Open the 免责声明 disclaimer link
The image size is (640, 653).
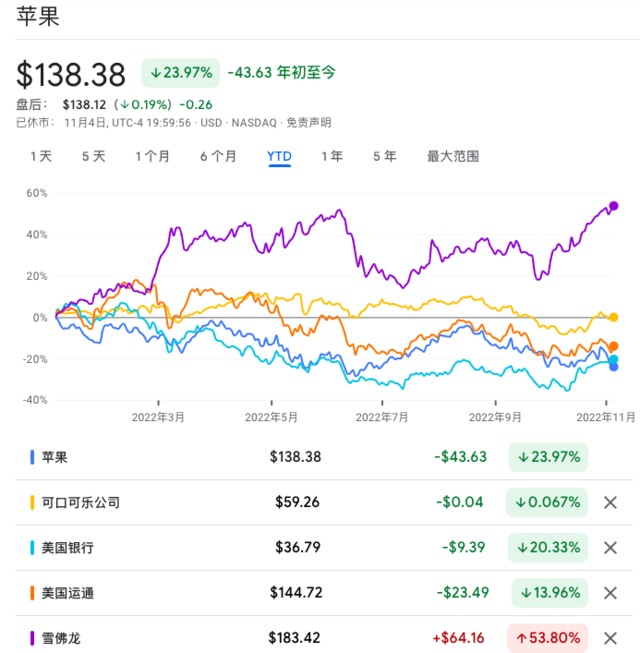[x=309, y=122]
